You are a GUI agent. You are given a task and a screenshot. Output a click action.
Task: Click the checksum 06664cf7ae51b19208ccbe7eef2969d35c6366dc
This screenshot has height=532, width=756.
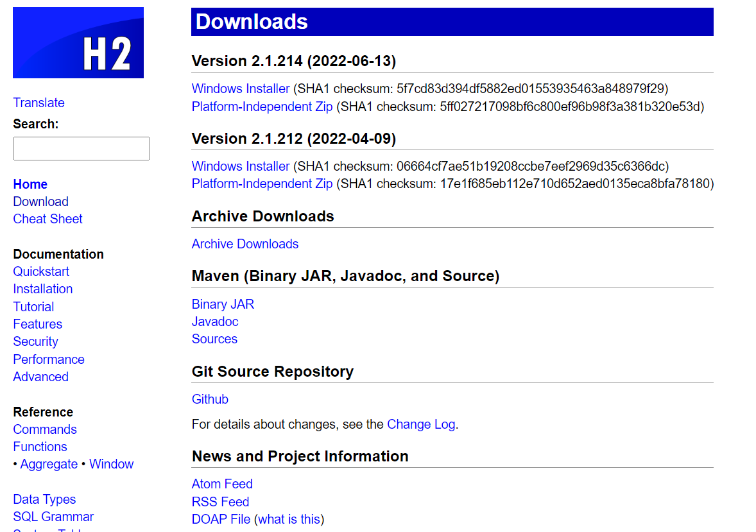point(531,166)
